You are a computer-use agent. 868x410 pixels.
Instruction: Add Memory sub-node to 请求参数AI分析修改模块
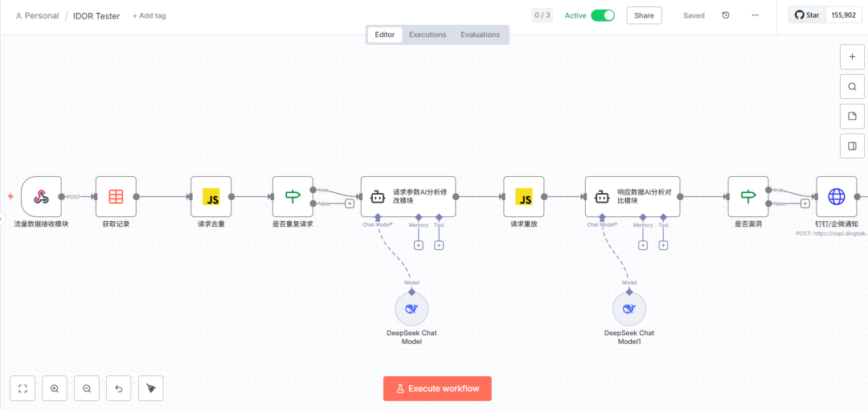418,244
